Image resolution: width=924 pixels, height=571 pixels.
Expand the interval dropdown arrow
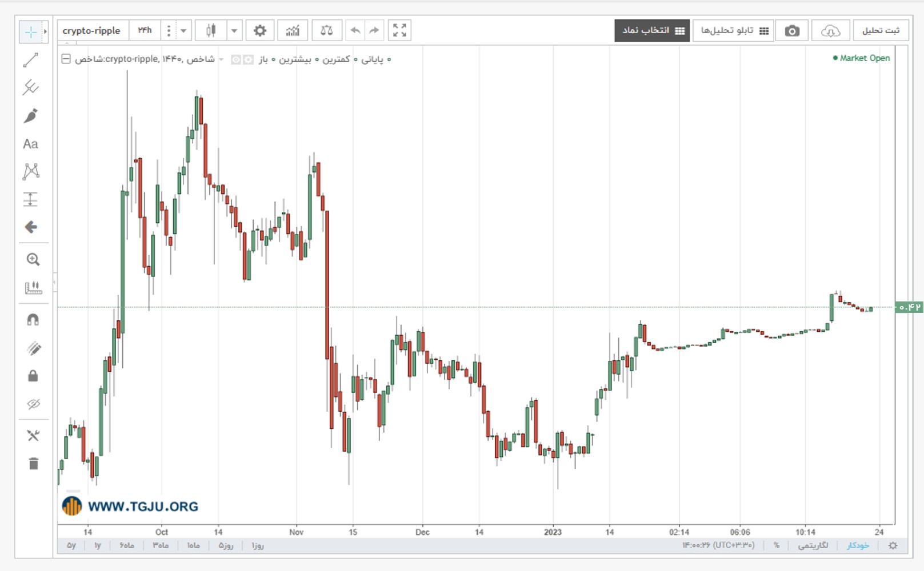point(183,30)
